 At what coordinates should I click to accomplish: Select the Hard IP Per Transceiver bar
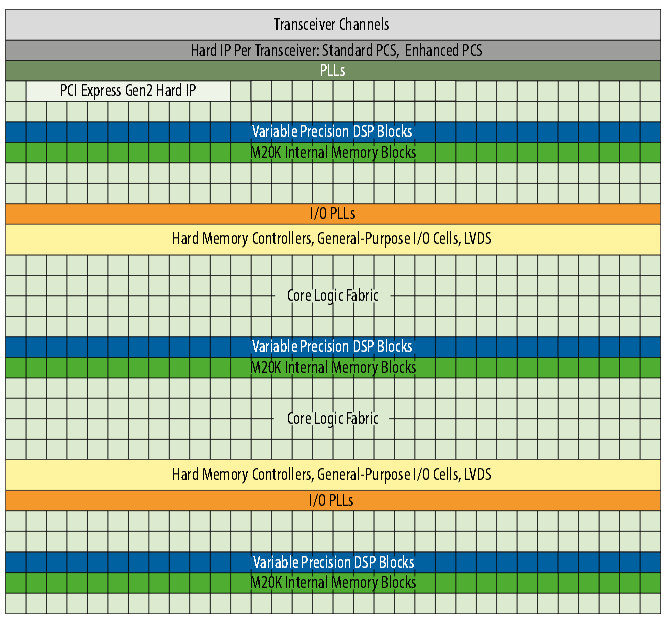coord(333,51)
